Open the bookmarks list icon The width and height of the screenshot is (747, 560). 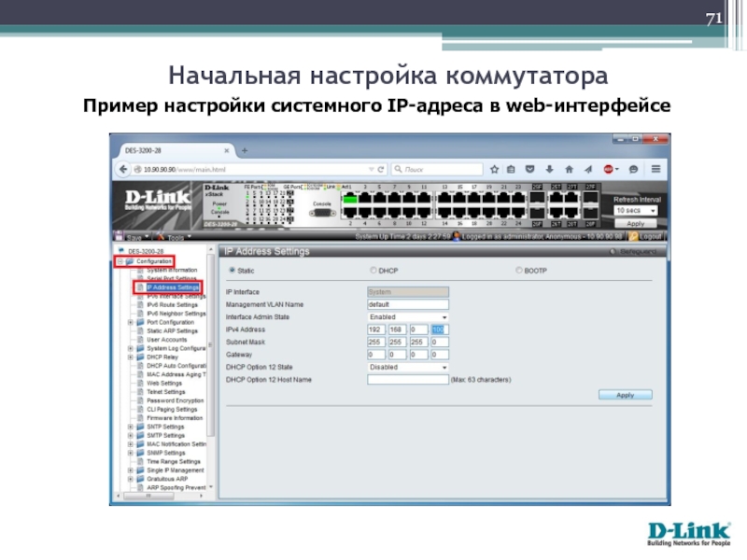tap(511, 170)
